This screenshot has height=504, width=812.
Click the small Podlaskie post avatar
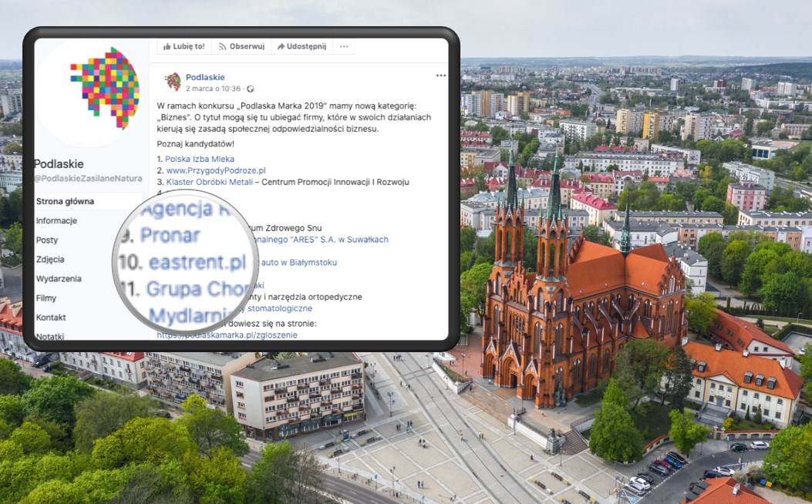coord(173,82)
